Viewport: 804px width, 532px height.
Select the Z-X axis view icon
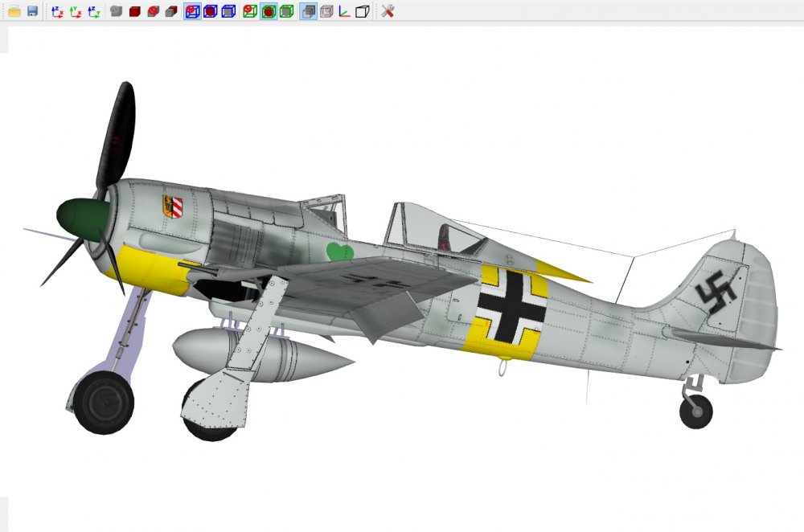tap(57, 11)
